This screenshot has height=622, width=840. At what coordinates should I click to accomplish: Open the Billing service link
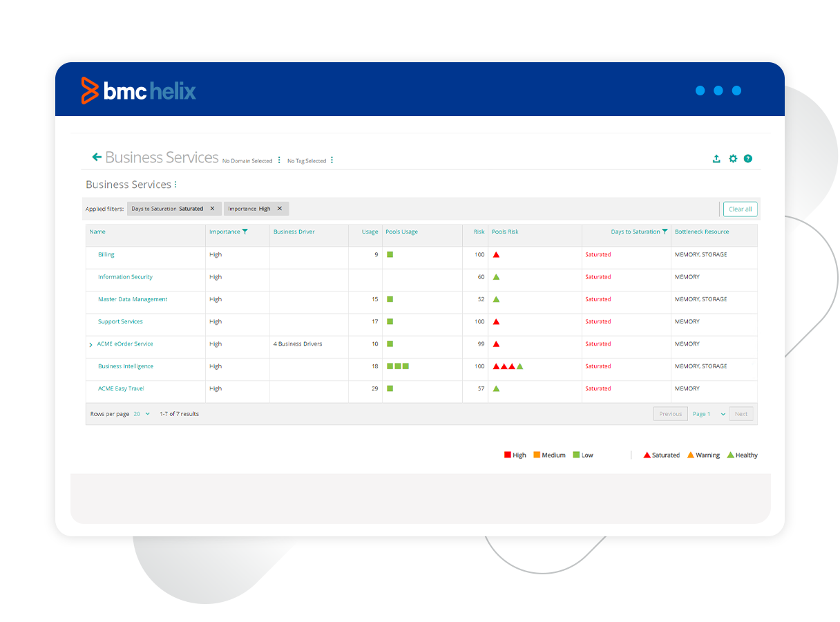pyautogui.click(x=106, y=255)
